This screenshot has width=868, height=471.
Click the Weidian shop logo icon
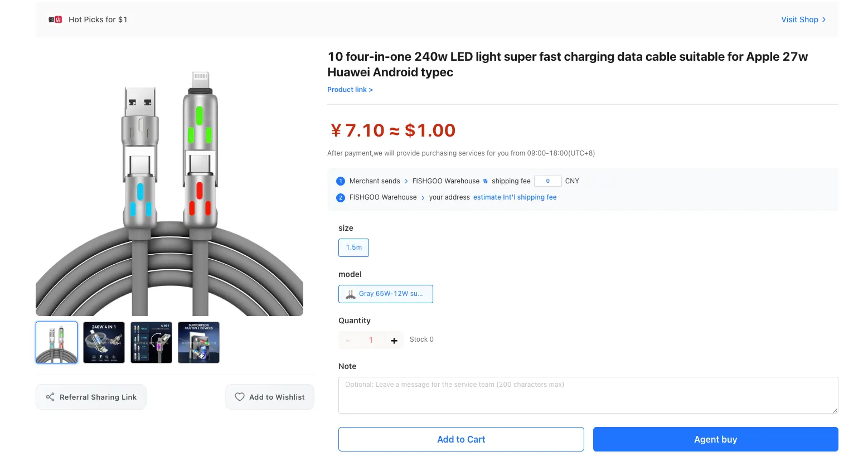click(x=55, y=20)
